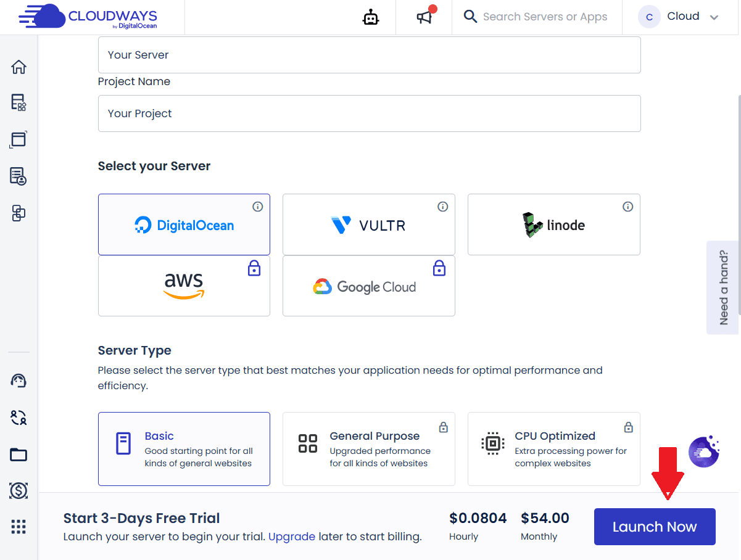The height and width of the screenshot is (560, 741).
Task: Click the lock icon on General Purpose
Action: point(444,427)
